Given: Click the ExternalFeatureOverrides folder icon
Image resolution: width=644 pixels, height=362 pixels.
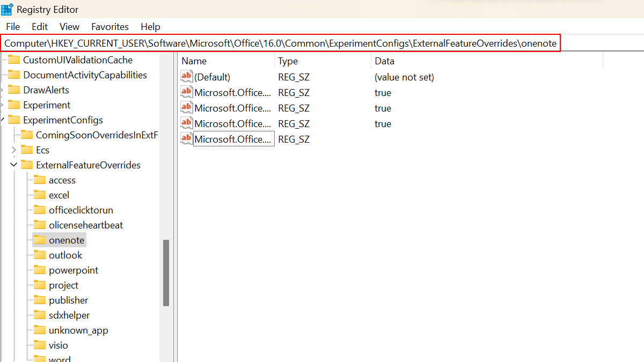Looking at the screenshot, I should coord(27,165).
